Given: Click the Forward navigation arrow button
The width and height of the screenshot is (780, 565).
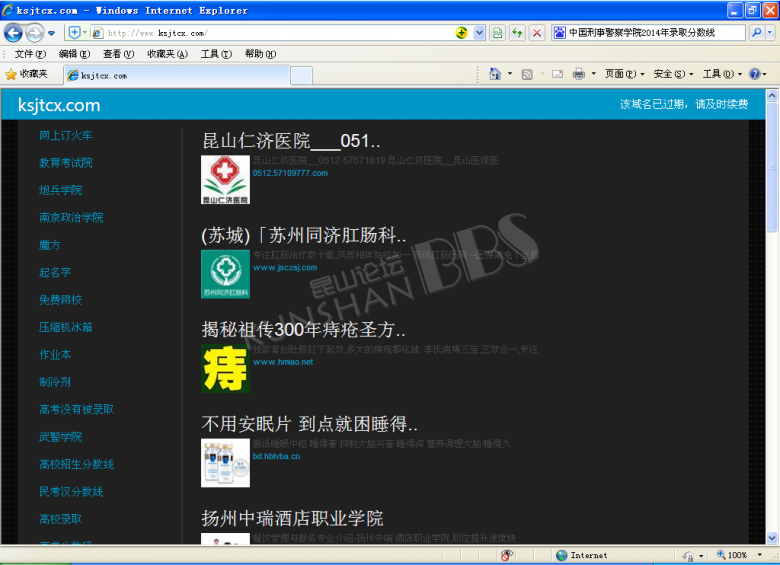Looking at the screenshot, I should [x=34, y=33].
